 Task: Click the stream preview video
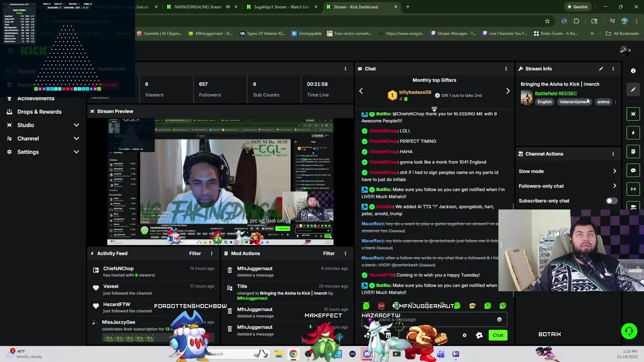pyautogui.click(x=220, y=182)
